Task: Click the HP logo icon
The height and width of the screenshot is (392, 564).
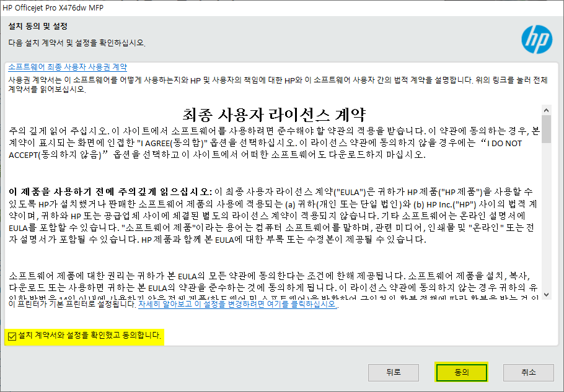Action: pyautogui.click(x=537, y=40)
